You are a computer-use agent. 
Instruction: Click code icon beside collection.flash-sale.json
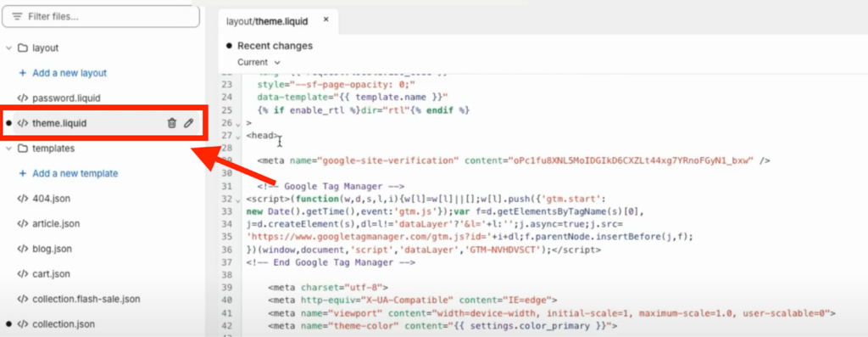(x=22, y=300)
